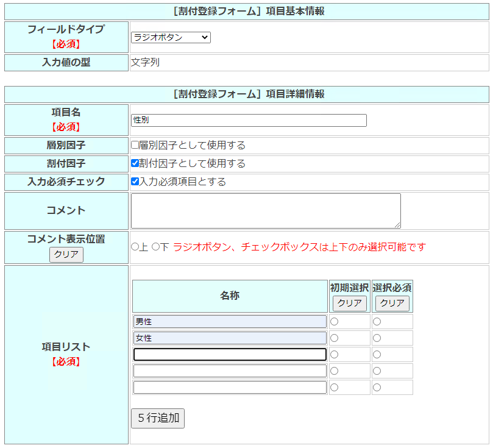Select 下 for comment display position

155,247
